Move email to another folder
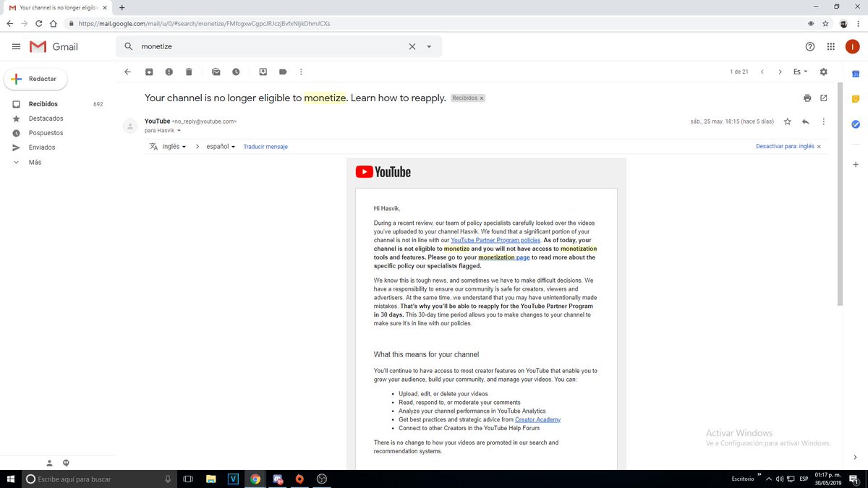The width and height of the screenshot is (868, 488). pos(263,72)
